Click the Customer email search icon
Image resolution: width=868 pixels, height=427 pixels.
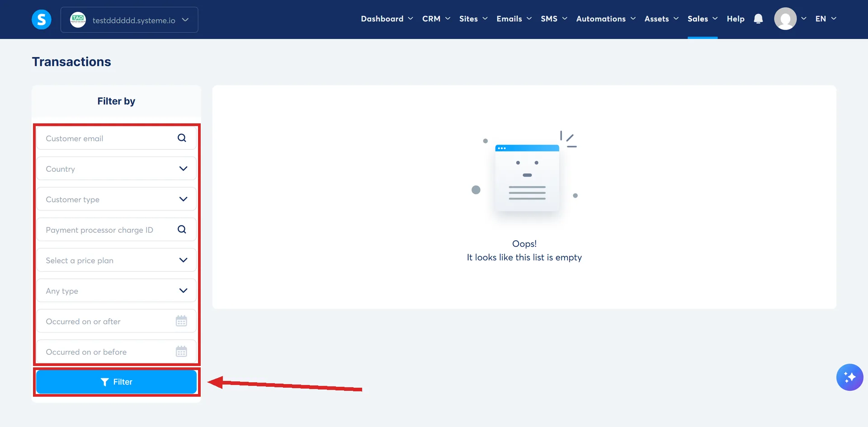tap(182, 138)
